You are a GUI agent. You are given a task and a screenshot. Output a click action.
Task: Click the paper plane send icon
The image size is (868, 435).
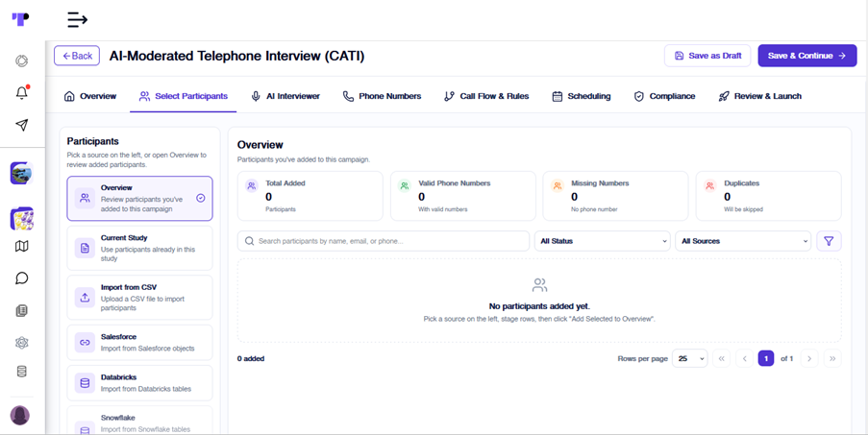pos(21,125)
